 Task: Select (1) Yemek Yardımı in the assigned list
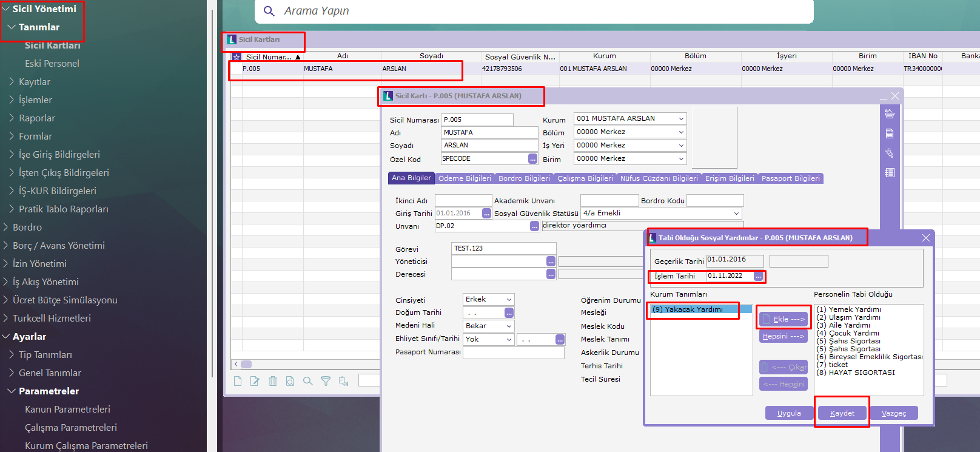pyautogui.click(x=848, y=309)
